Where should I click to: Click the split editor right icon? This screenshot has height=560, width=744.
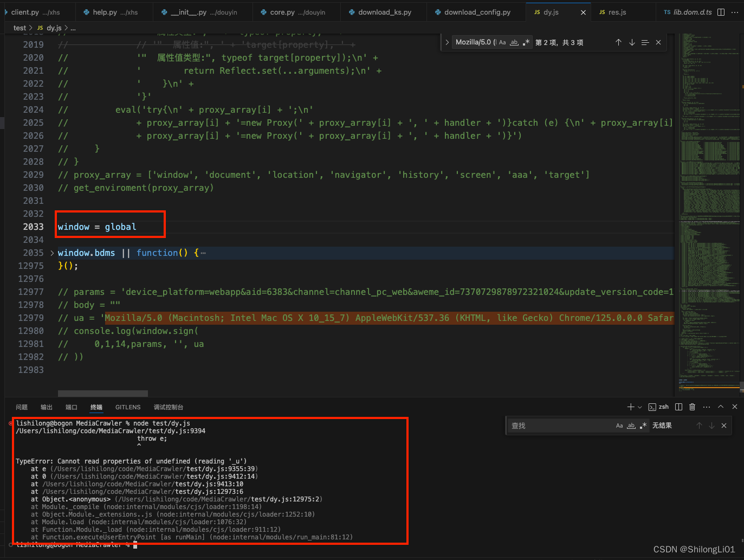[x=721, y=12]
